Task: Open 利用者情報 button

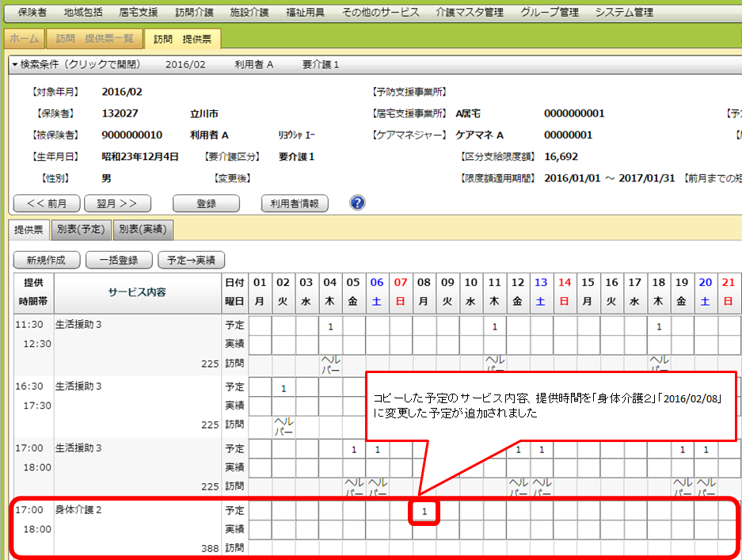Action: pyautogui.click(x=294, y=204)
